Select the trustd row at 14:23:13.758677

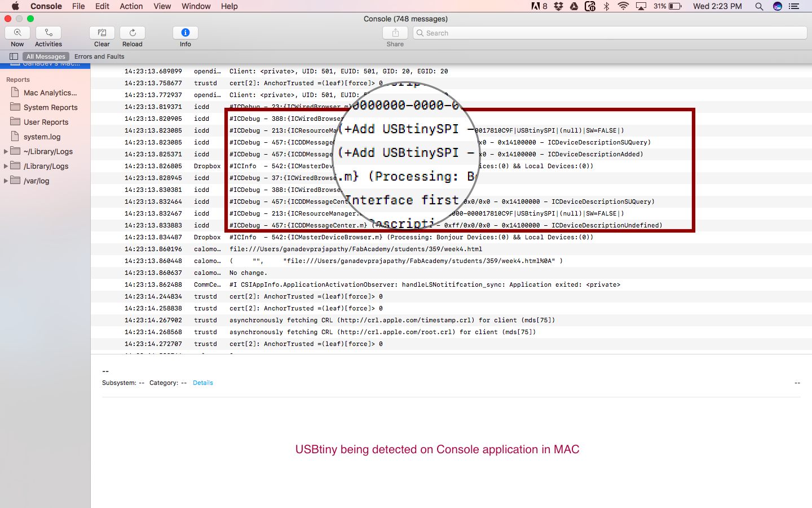[x=451, y=83]
